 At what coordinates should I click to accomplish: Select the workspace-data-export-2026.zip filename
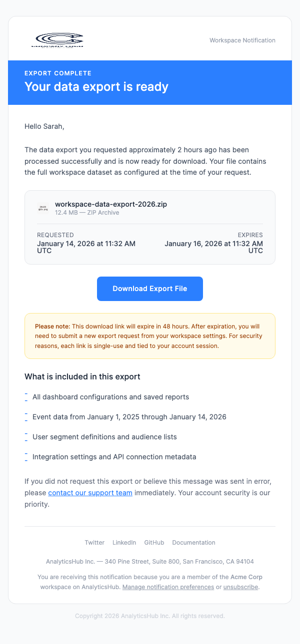click(111, 204)
